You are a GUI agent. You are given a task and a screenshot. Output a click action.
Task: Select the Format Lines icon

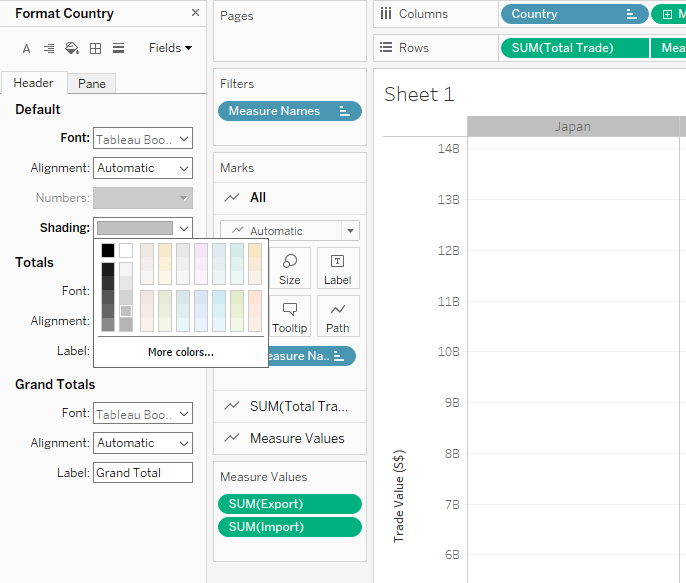click(x=118, y=48)
